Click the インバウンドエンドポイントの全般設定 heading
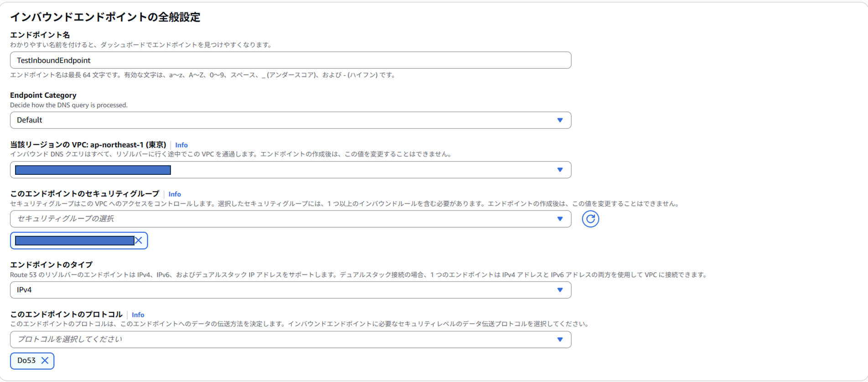 (x=105, y=17)
